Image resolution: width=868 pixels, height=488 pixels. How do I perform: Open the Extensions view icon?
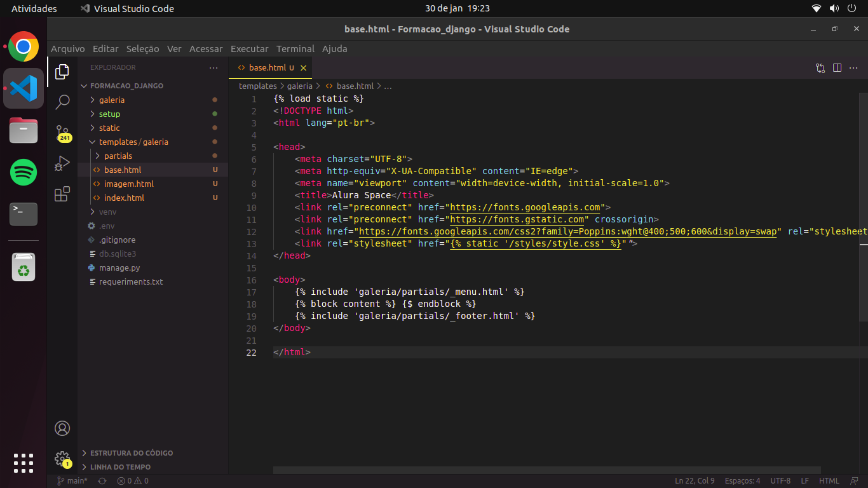(x=62, y=194)
